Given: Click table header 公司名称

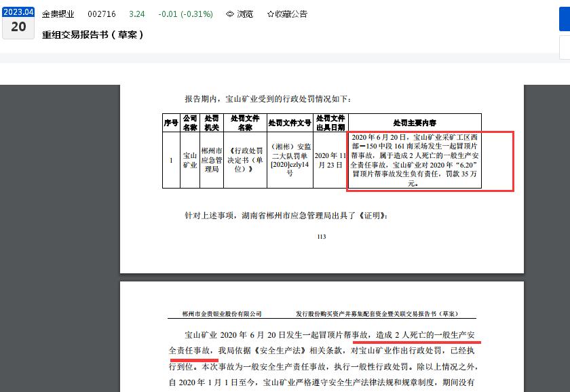Looking at the screenshot, I should point(190,123).
